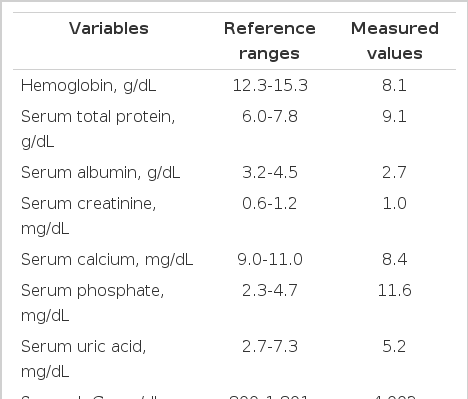Click calcium reference range 9.0-11.0
This screenshot has height=399, width=468.
tap(270, 259)
